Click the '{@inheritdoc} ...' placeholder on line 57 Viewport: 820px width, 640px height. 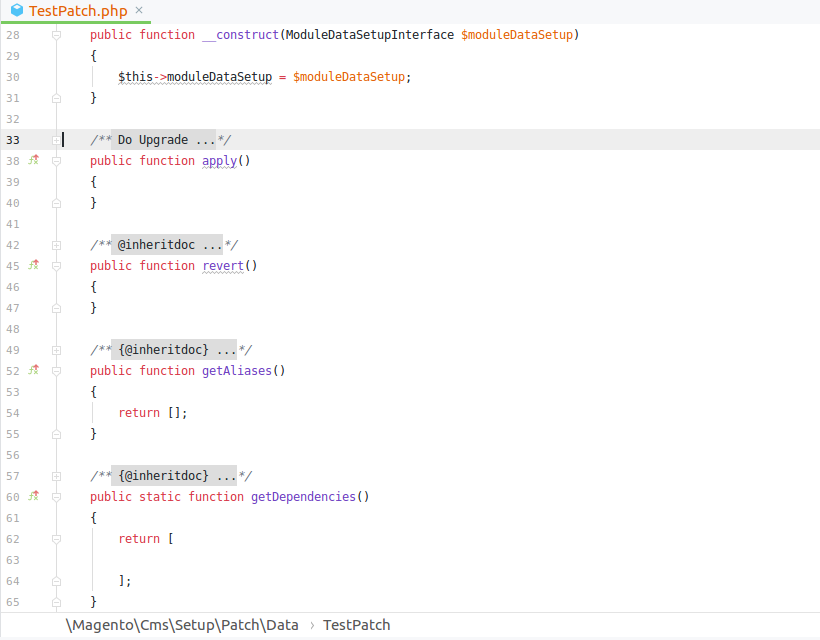(x=174, y=476)
